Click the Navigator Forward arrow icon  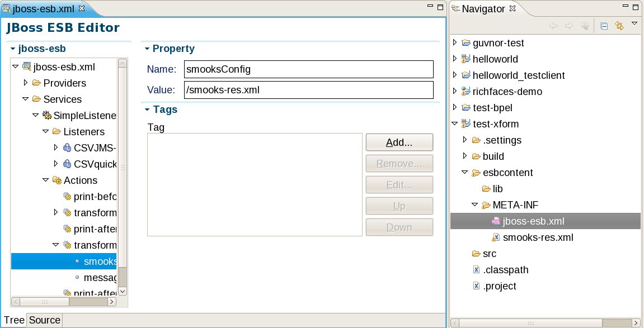coord(569,26)
